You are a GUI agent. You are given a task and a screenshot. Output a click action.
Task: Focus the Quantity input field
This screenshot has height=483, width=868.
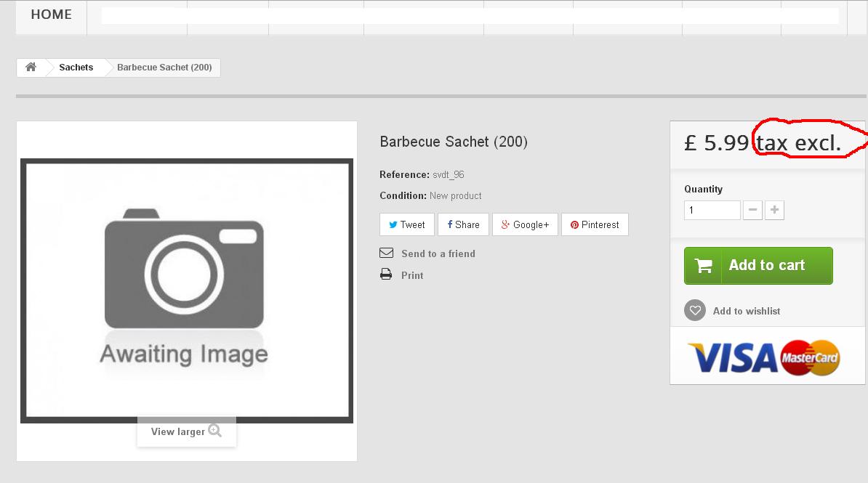(712, 210)
